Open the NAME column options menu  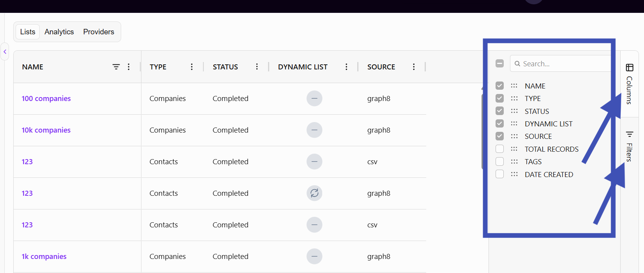tap(129, 67)
